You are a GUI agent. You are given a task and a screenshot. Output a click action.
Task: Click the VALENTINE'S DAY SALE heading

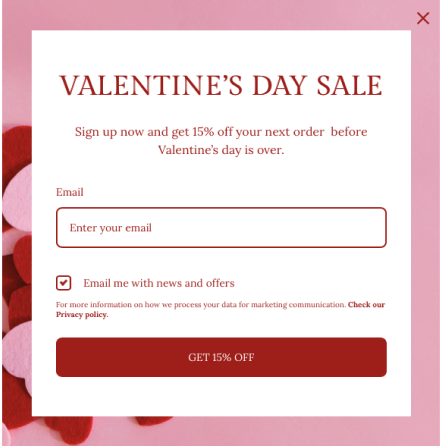pos(221,85)
